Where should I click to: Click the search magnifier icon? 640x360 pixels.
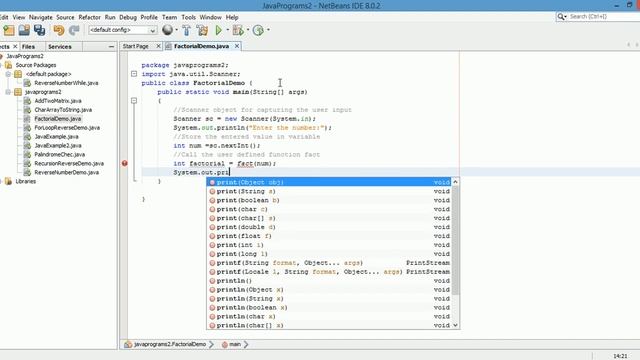point(561,16)
